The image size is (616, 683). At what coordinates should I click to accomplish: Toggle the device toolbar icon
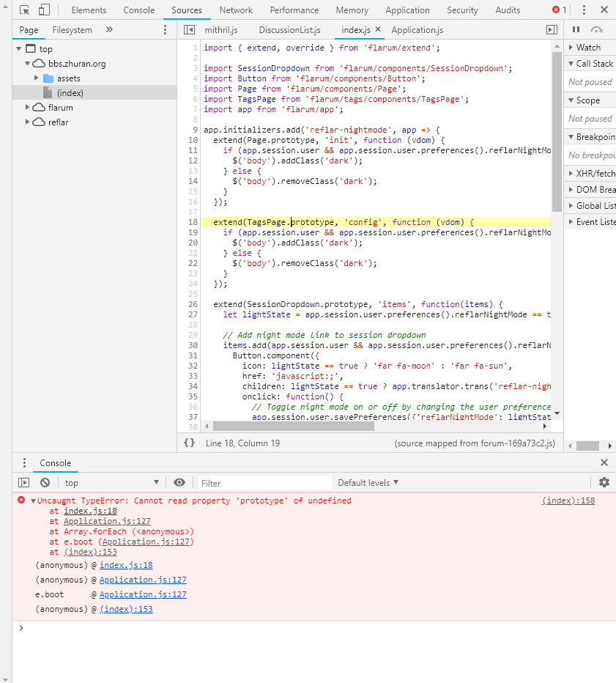click(x=44, y=10)
